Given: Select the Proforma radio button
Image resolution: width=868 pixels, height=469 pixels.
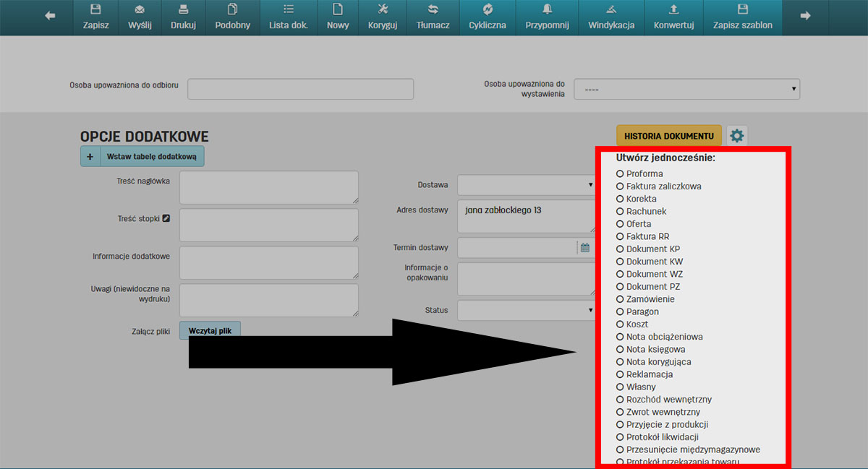Looking at the screenshot, I should [620, 173].
